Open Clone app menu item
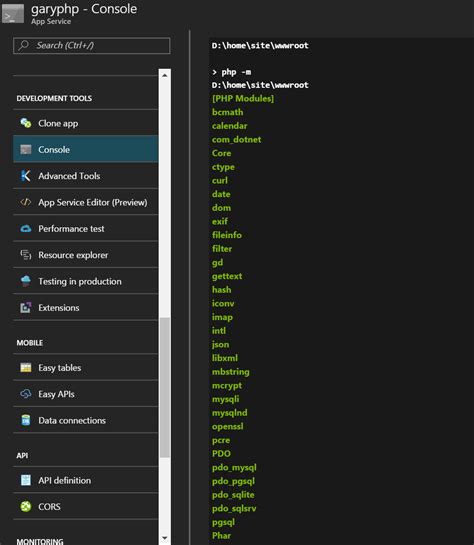The width and height of the screenshot is (474, 545). [85, 123]
